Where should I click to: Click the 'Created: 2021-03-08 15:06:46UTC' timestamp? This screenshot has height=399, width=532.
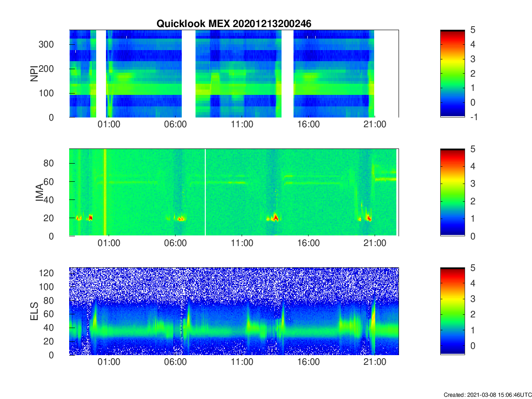488,395
